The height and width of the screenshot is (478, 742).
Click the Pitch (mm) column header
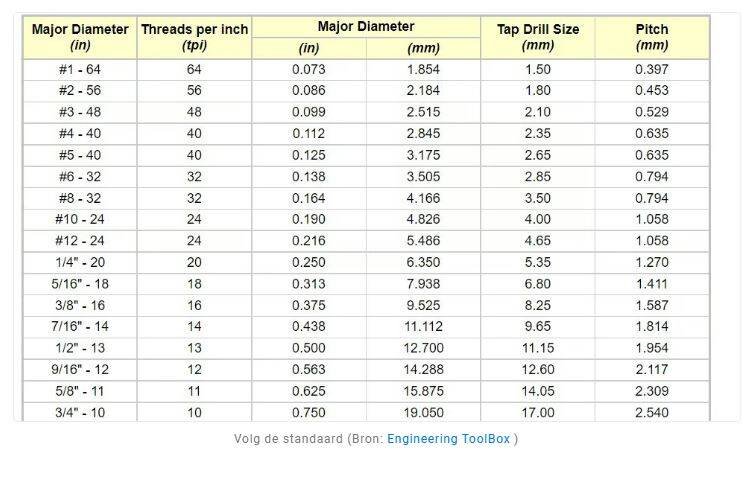coord(652,37)
